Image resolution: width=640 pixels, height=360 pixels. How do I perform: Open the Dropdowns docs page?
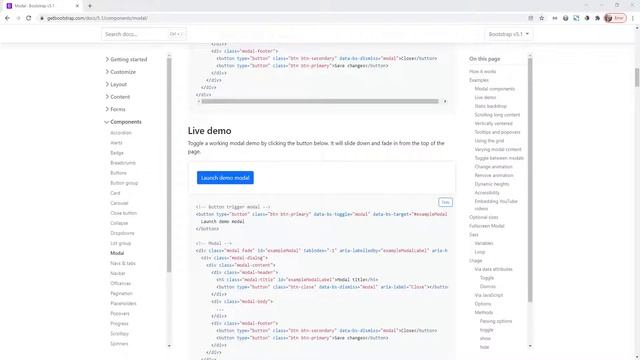122,233
